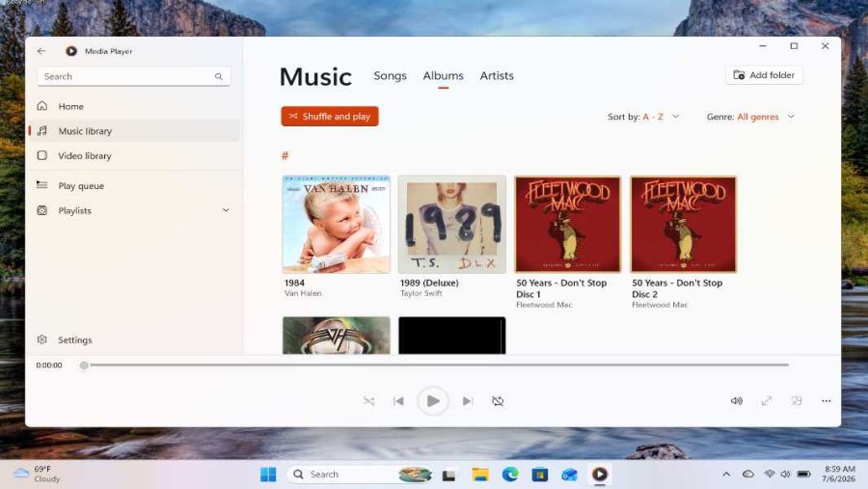
Task: Open the volume control
Action: click(736, 401)
